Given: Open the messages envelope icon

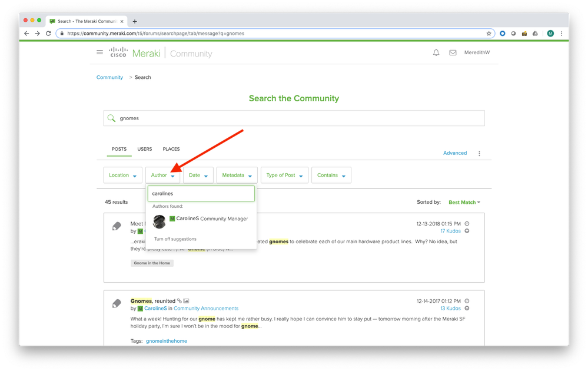Looking at the screenshot, I should tap(453, 52).
